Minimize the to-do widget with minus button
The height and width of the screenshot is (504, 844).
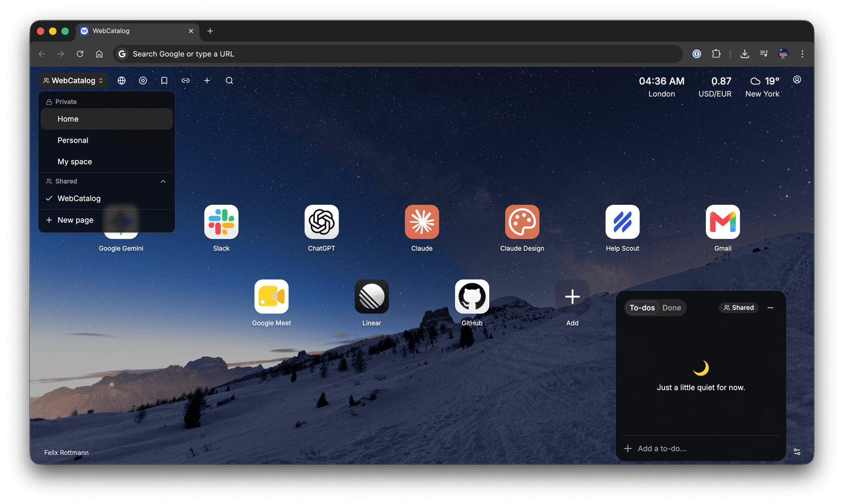770,308
